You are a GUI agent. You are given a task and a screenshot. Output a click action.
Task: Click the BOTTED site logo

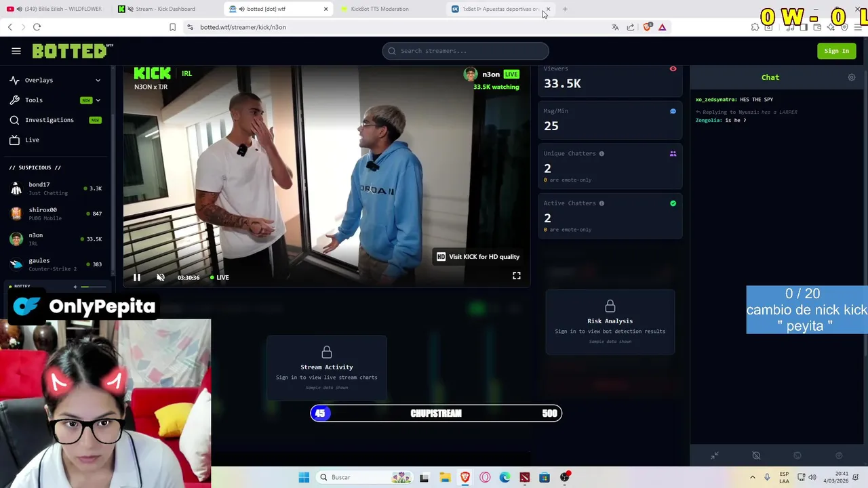click(x=72, y=51)
